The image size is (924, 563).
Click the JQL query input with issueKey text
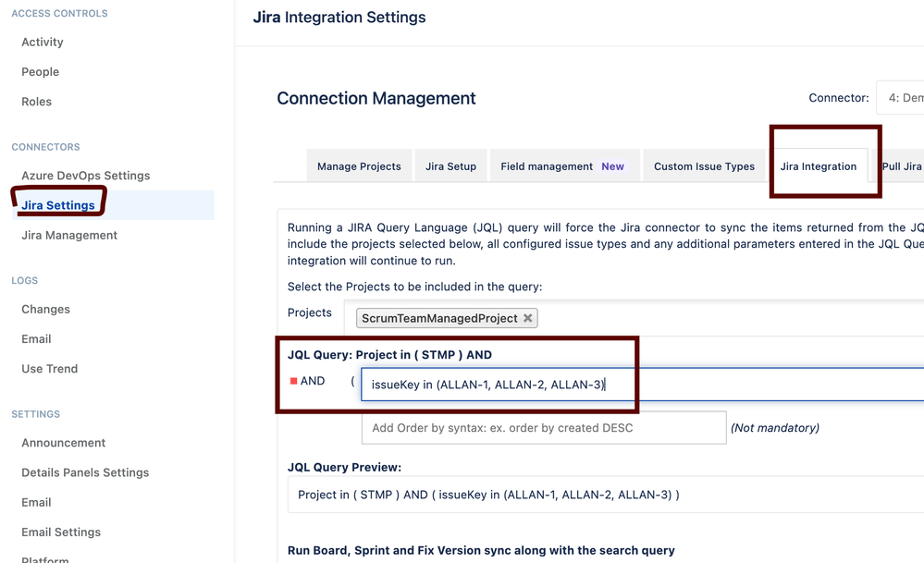click(642, 385)
